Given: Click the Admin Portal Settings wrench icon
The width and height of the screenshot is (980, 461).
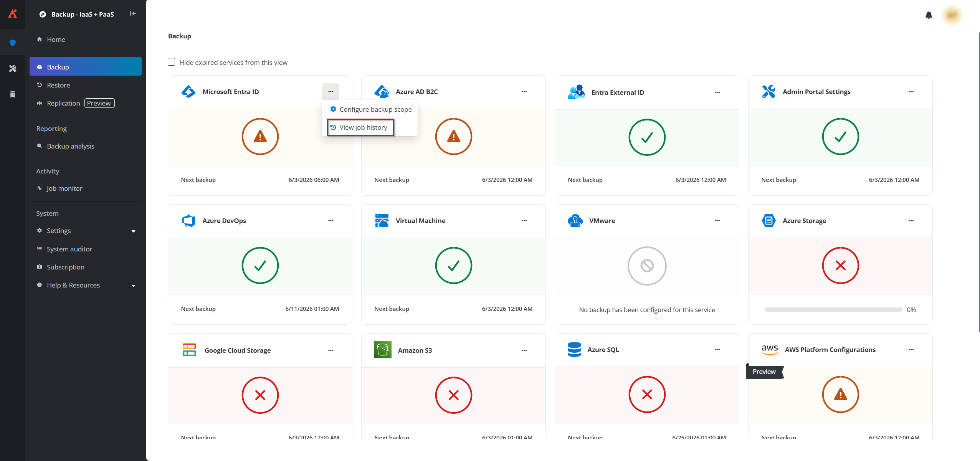Looking at the screenshot, I should tap(769, 92).
